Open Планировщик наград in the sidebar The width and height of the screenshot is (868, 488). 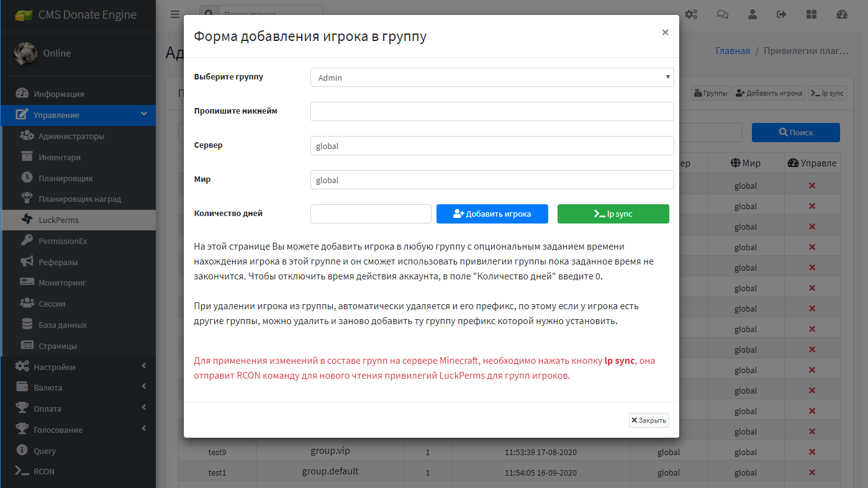79,199
